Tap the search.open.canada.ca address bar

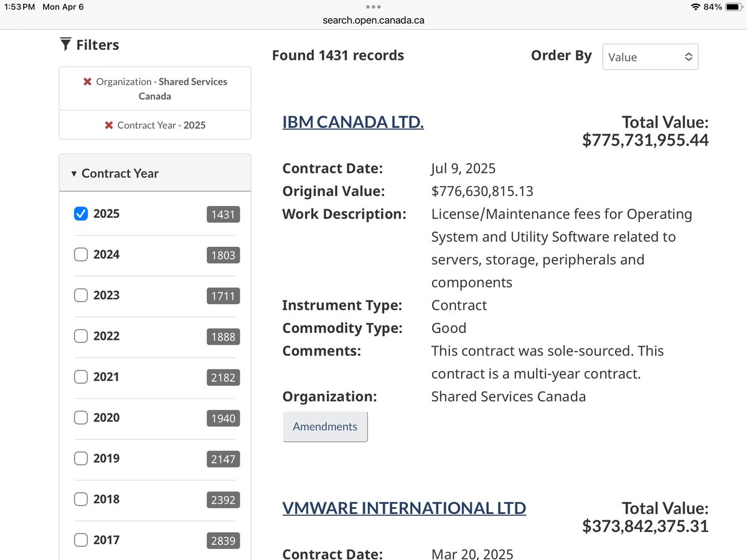point(374,20)
